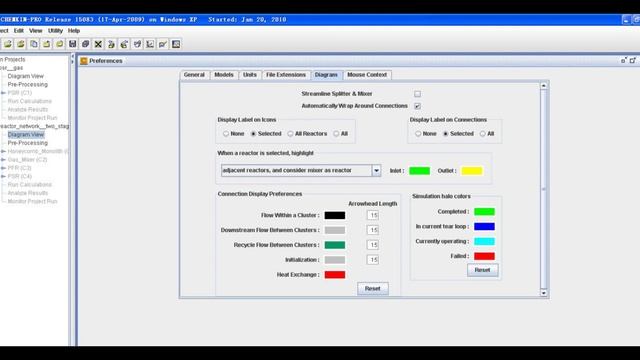
Task: Click the black Flow Within a Cluster swatch
Action: pos(335,216)
